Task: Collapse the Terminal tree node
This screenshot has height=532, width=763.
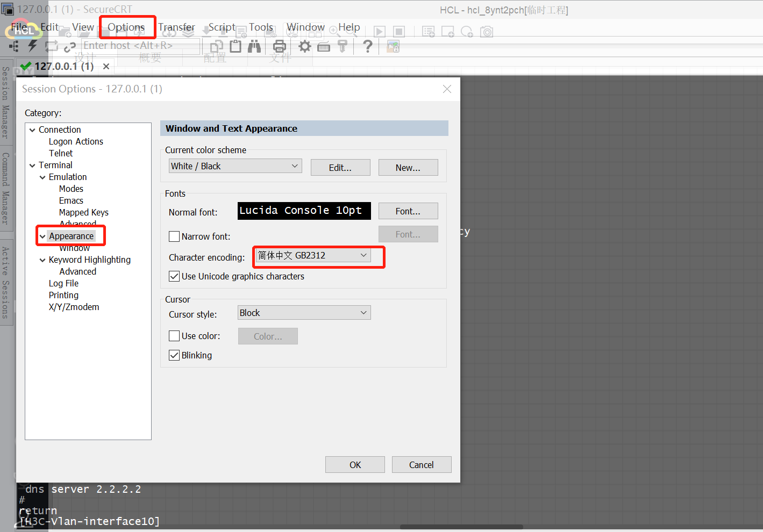Action: (x=32, y=166)
